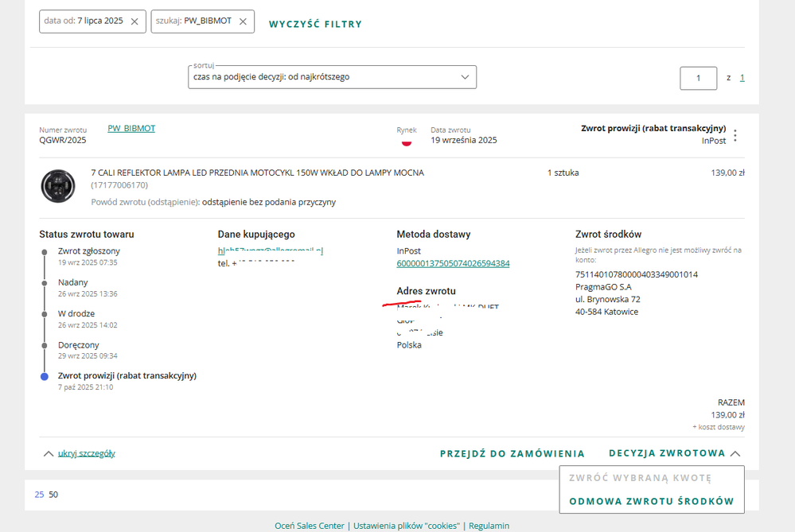Set results per page to 50
Viewport: 795px width, 532px height.
click(53, 495)
